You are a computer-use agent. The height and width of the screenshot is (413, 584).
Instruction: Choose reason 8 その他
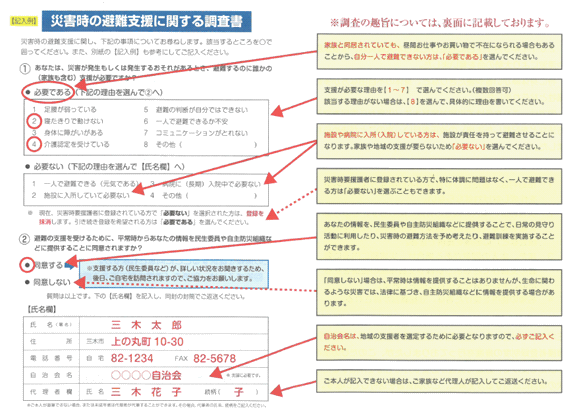click(200, 144)
